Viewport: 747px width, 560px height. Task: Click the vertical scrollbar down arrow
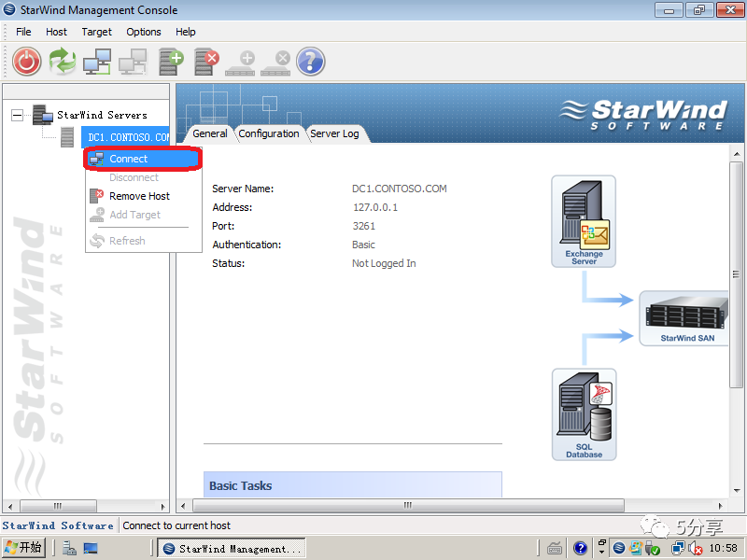click(x=737, y=491)
